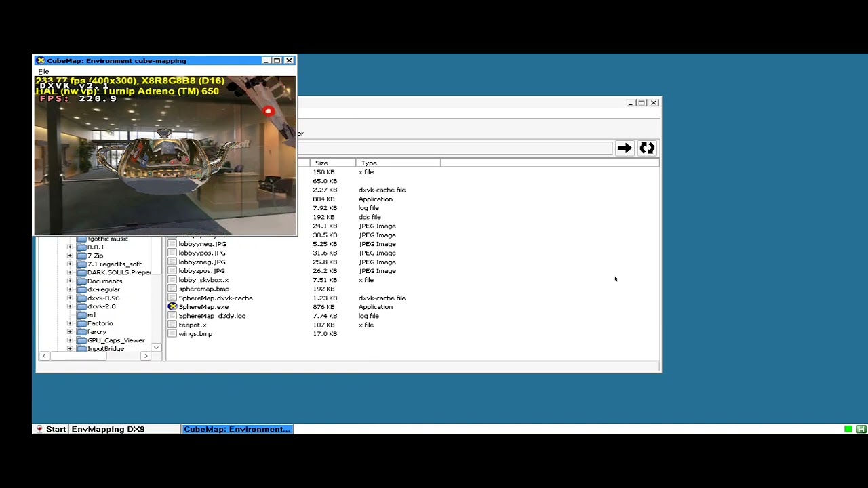Select the file name wings.bmp

point(195,334)
